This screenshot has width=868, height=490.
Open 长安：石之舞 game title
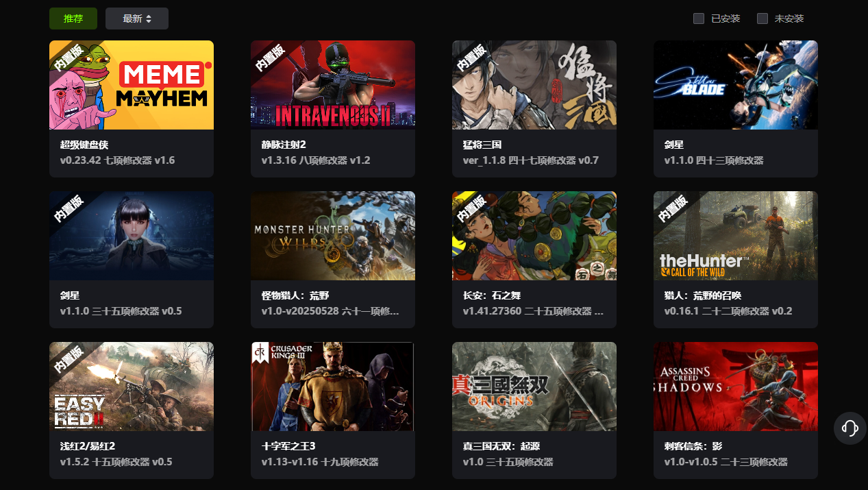[x=493, y=295]
